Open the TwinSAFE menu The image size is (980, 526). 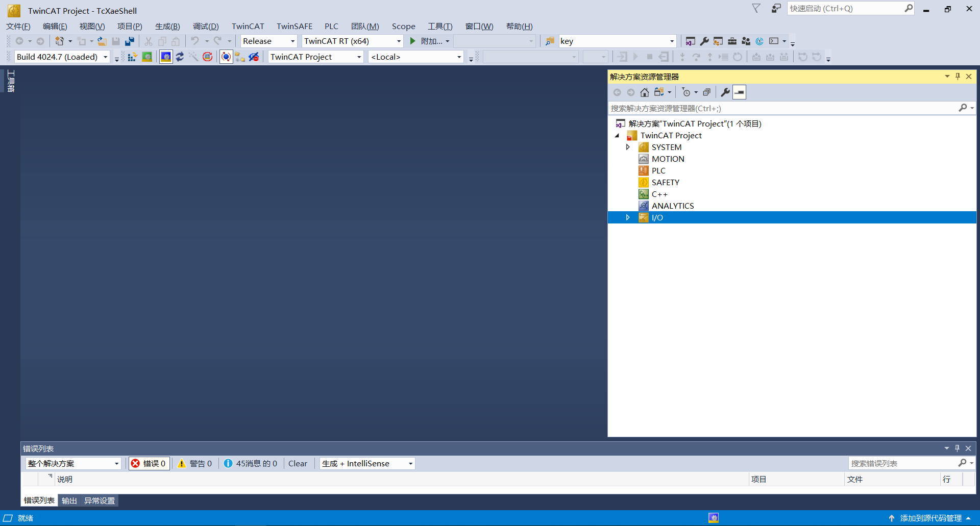[295, 27]
